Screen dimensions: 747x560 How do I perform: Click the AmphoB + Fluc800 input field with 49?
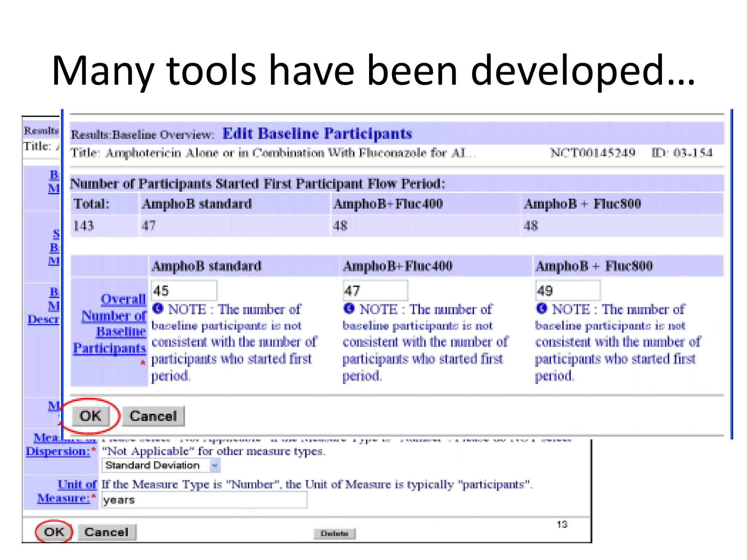click(568, 291)
